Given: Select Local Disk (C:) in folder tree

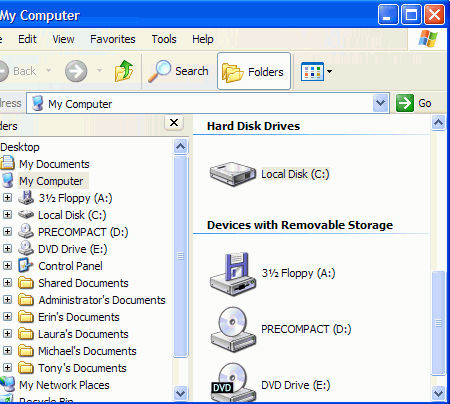Looking at the screenshot, I should pyautogui.click(x=72, y=215).
